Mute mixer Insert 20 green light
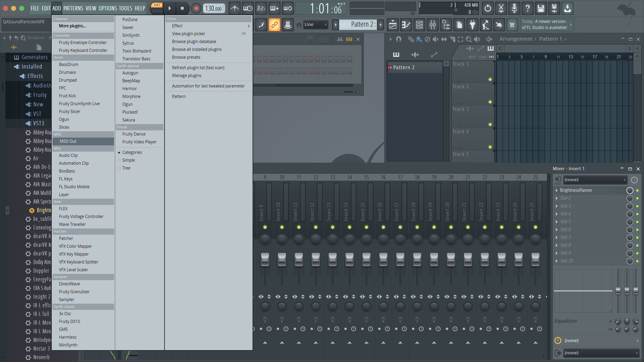This screenshot has height=362, width=644. pos(451,227)
